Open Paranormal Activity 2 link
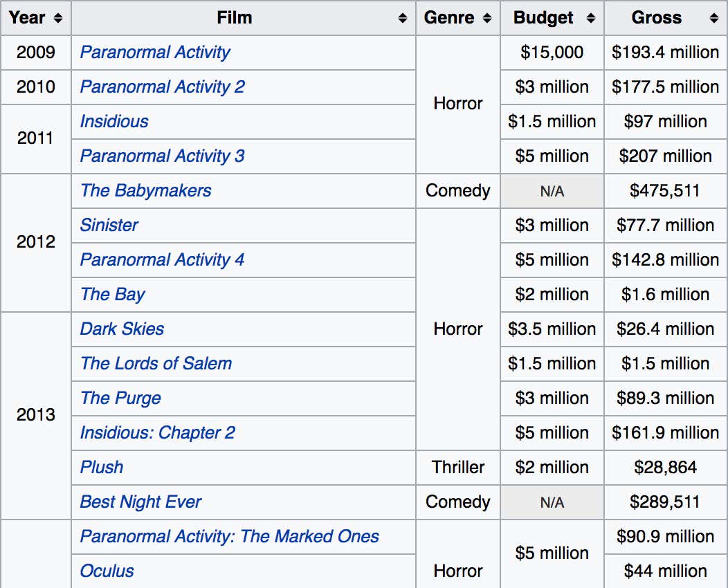728x588 pixels. click(x=162, y=87)
